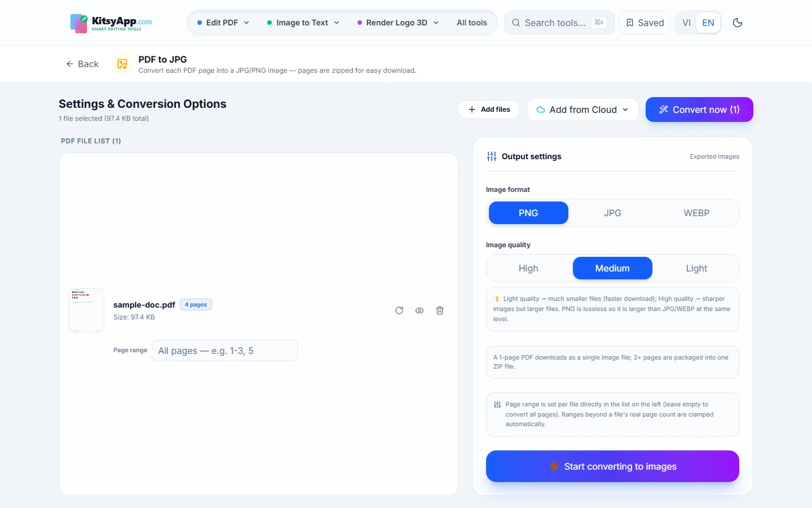The image size is (812, 508).
Task: Open Saved bookmarks
Action: point(645,23)
